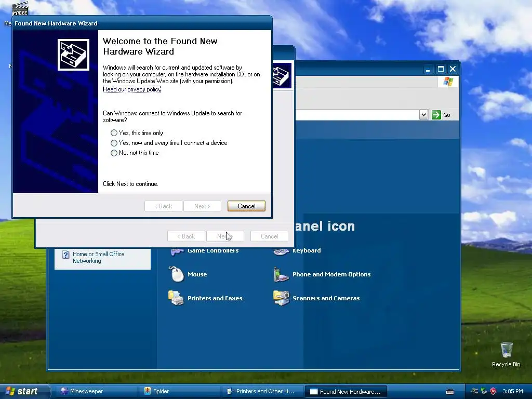Open Printers and Faxes icon
The height and width of the screenshot is (399, 532).
[x=176, y=298]
